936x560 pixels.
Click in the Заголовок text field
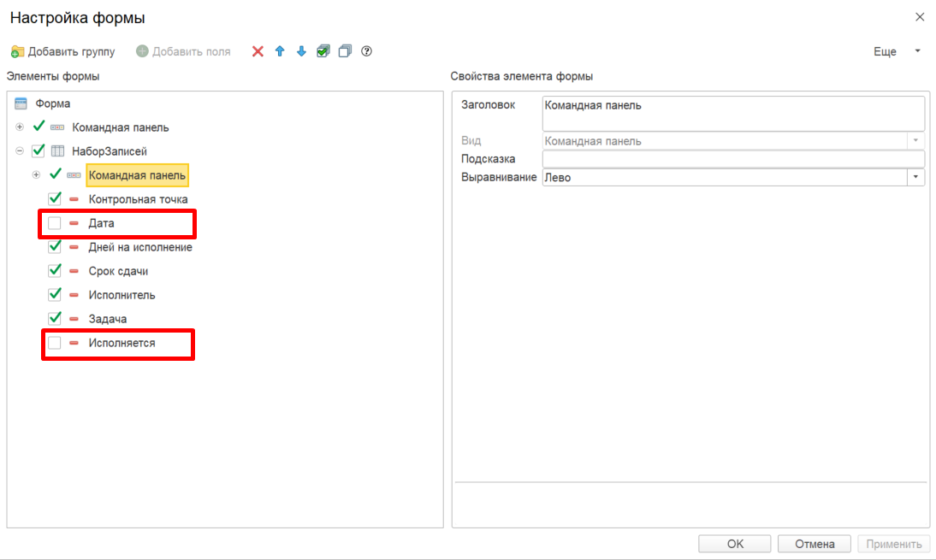point(733,114)
